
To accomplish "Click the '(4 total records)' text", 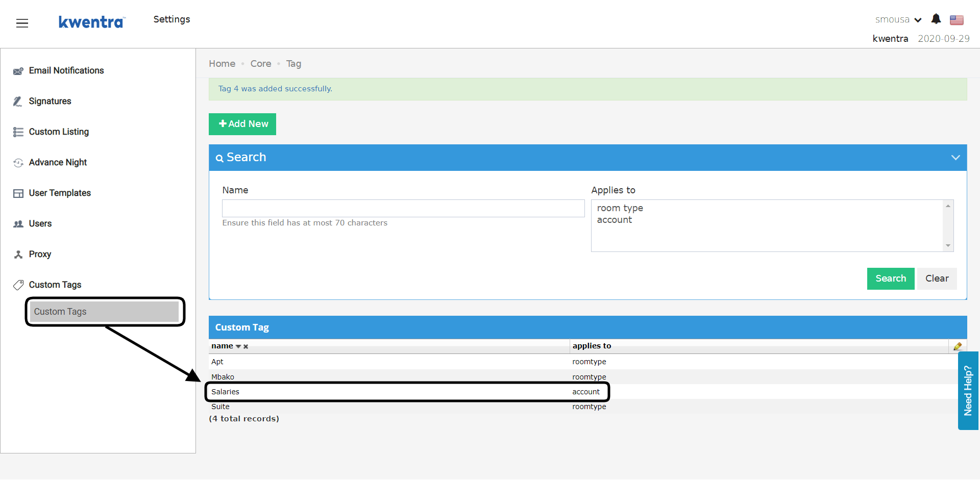I will (244, 419).
